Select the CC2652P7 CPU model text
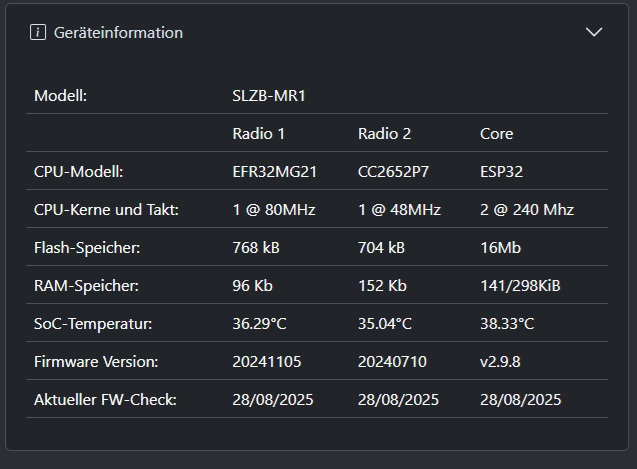Image resolution: width=637 pixels, height=469 pixels. coord(393,172)
